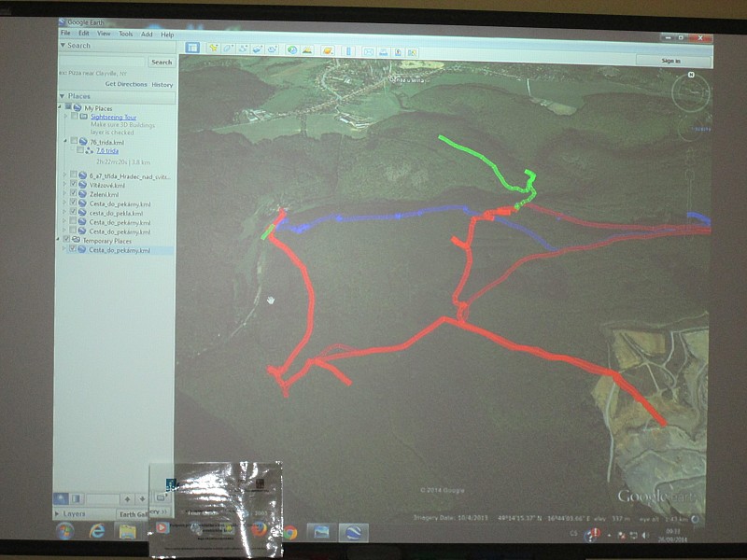Expand the Vítězové.kml tree node
The image size is (747, 560).
coord(64,184)
